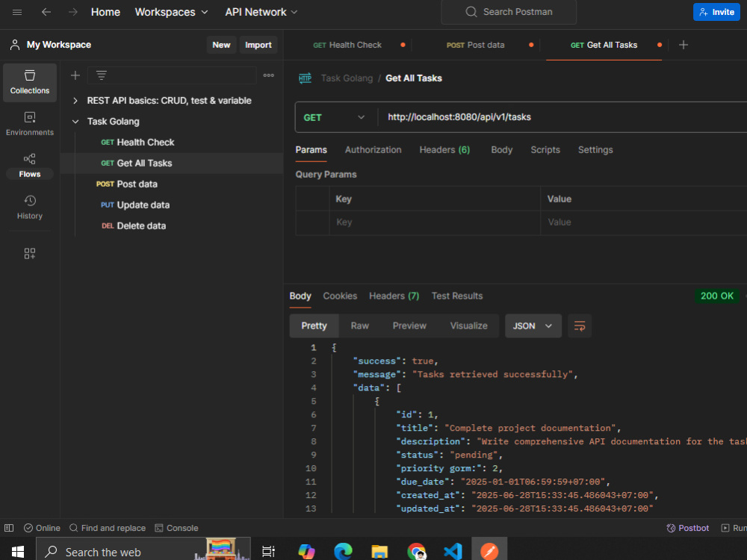Click the New button
The image size is (747, 560).
221,45
